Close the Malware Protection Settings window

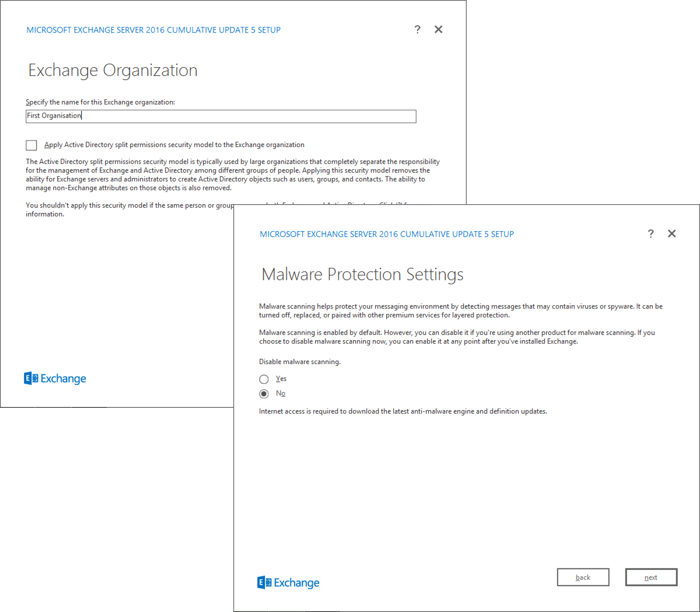672,234
